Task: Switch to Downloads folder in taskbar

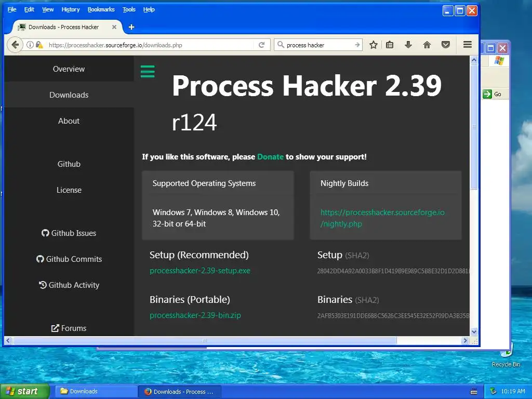Action: point(96,391)
